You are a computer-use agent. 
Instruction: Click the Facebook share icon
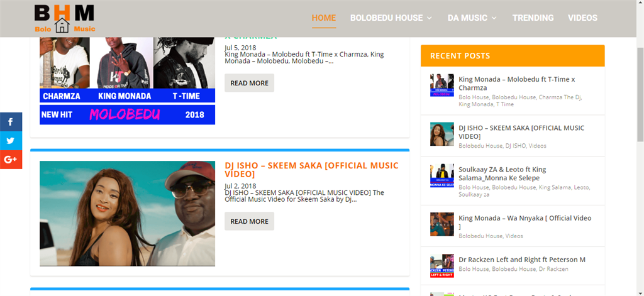tap(11, 122)
